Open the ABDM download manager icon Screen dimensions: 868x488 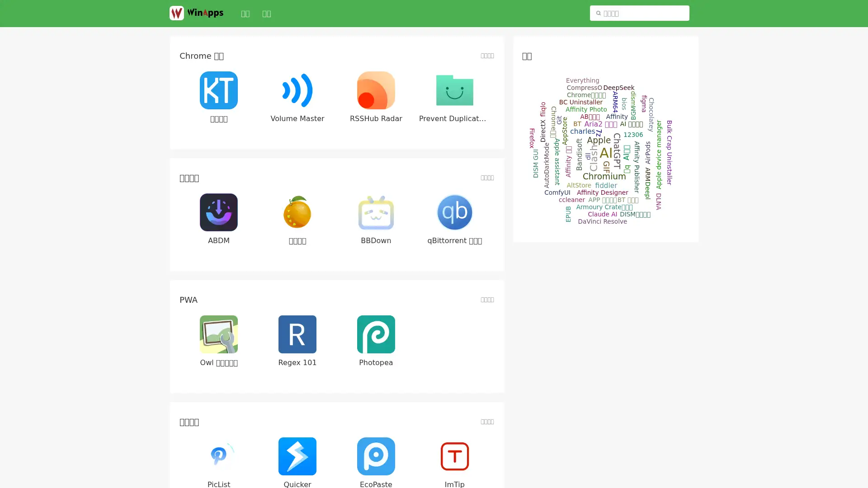tap(218, 212)
